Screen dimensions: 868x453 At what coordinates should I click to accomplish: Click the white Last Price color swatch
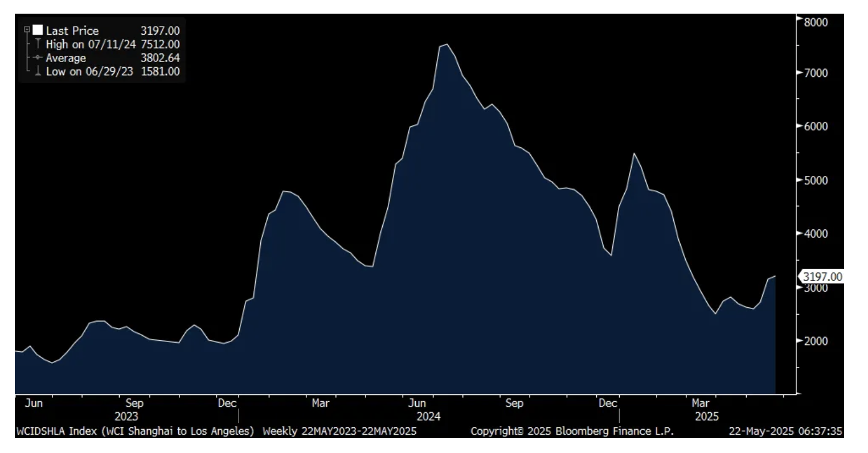pos(38,30)
